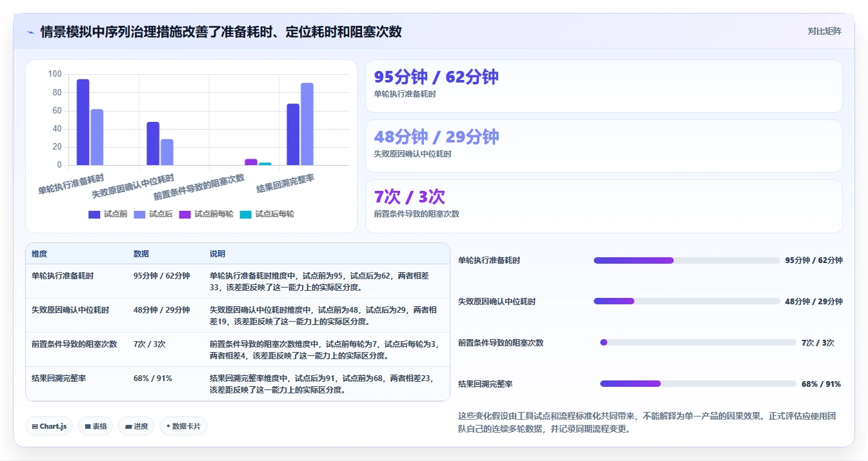Click the light blue bar for 失败原因确认中位耗时
The image size is (868, 461).
[x=167, y=152]
